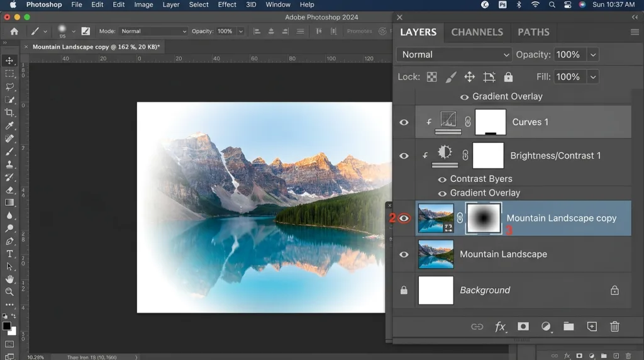Select the Rectangular Marquee tool

9,74
